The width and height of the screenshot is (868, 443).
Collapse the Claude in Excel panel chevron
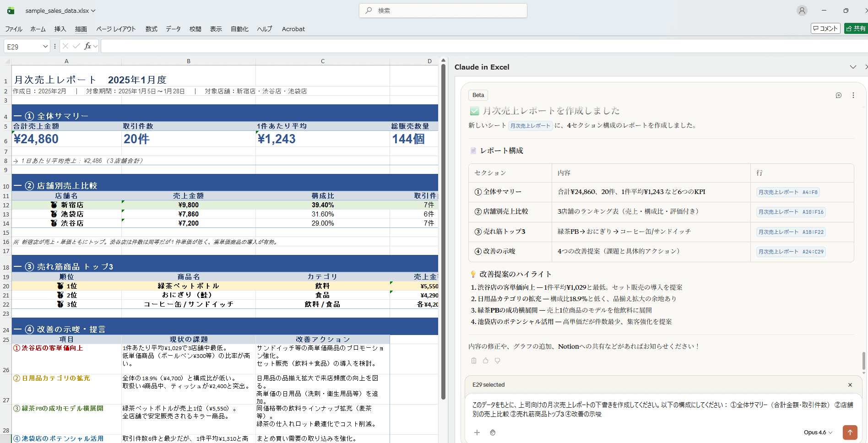pos(853,67)
